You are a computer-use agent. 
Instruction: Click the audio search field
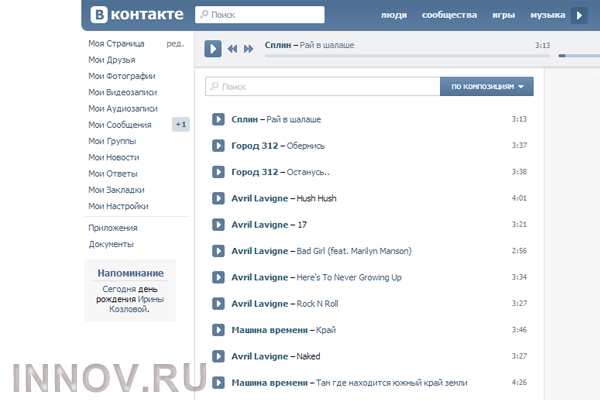click(x=322, y=87)
